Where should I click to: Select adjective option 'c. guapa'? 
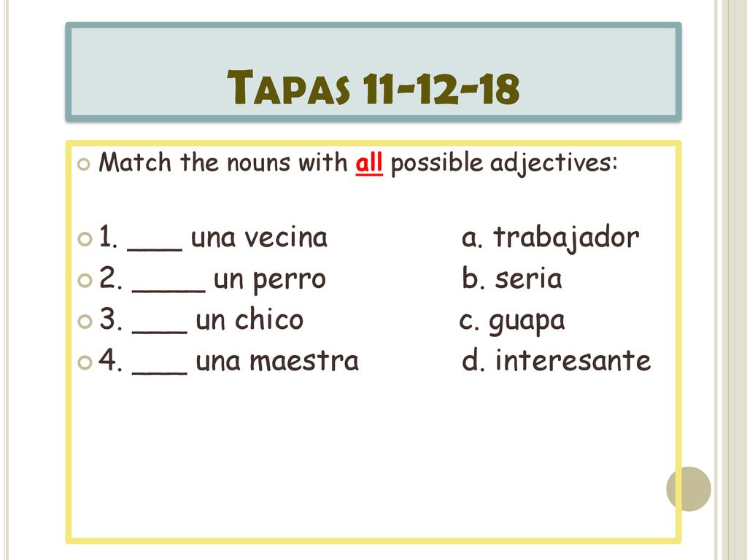click(x=512, y=322)
